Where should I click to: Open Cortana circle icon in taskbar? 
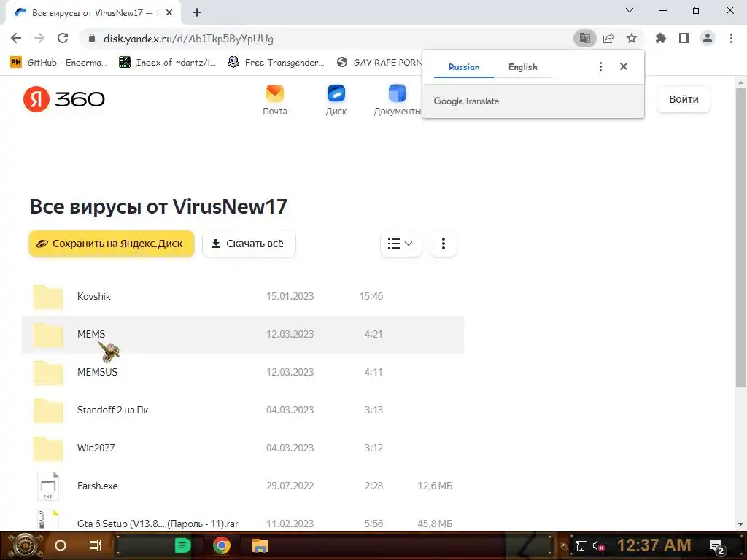point(61,545)
